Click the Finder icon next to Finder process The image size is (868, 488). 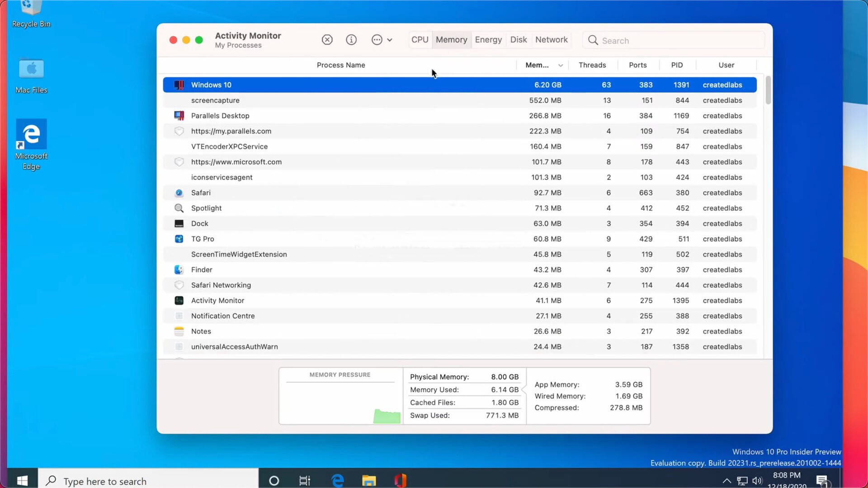[x=179, y=269]
